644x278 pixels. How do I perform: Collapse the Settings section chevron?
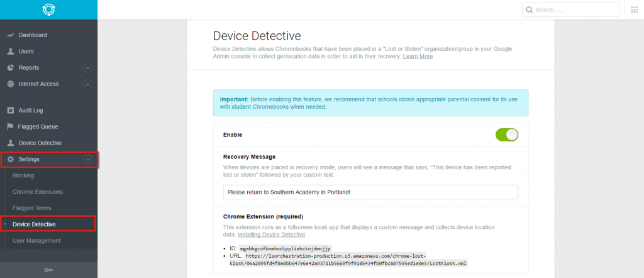point(87,159)
